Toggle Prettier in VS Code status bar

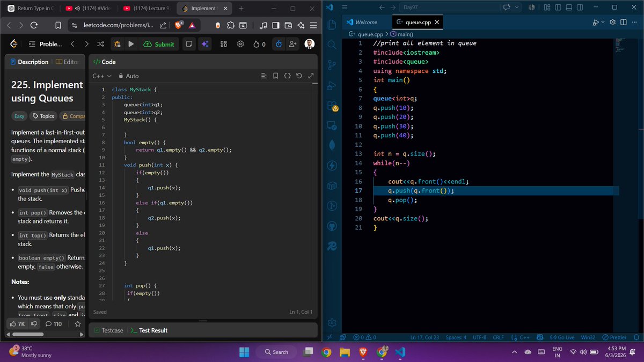[614, 337]
